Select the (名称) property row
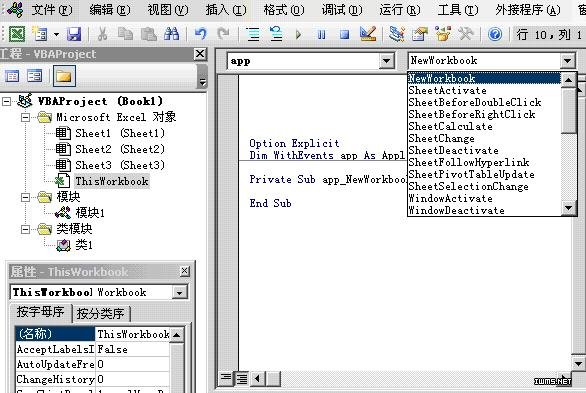Image resolution: width=586 pixels, height=393 pixels. pyautogui.click(x=93, y=334)
